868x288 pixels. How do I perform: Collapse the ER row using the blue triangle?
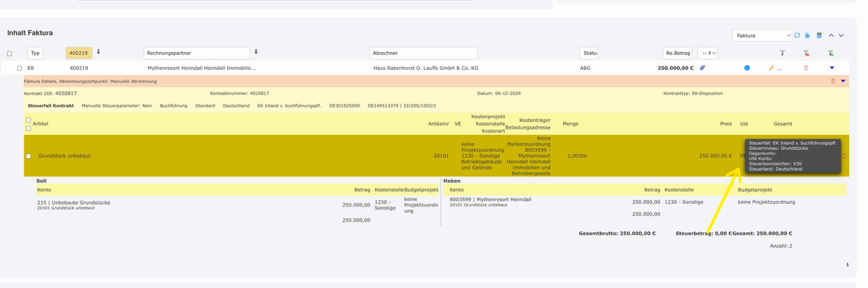pyautogui.click(x=832, y=68)
